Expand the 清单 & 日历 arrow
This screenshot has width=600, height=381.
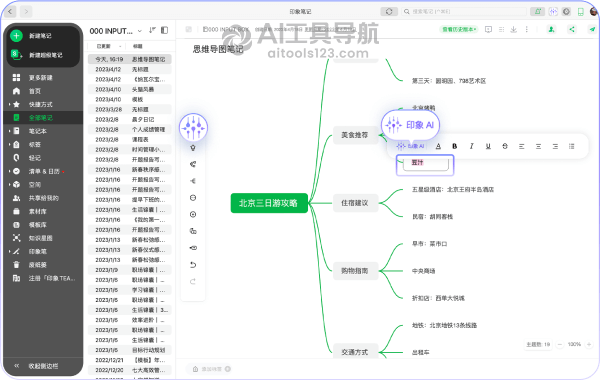(x=10, y=171)
